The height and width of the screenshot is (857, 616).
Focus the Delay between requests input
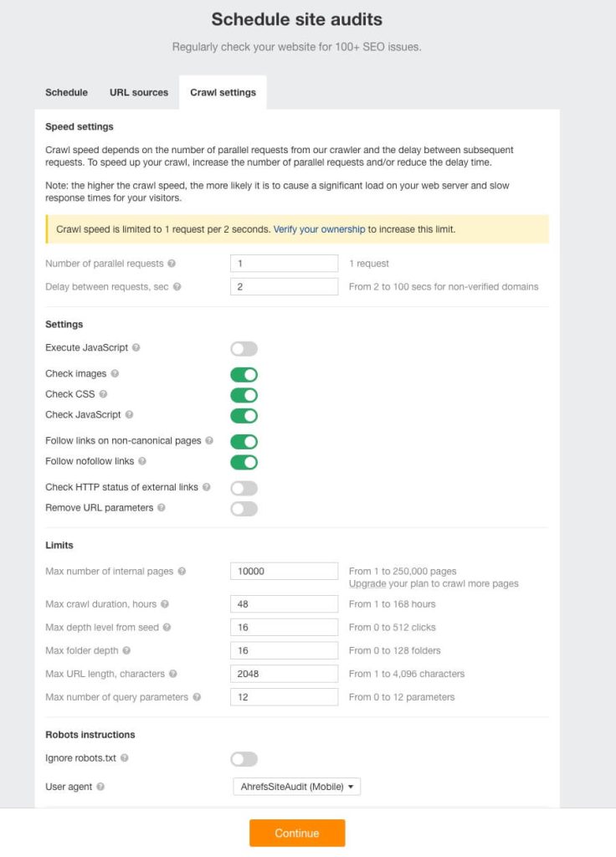(285, 287)
